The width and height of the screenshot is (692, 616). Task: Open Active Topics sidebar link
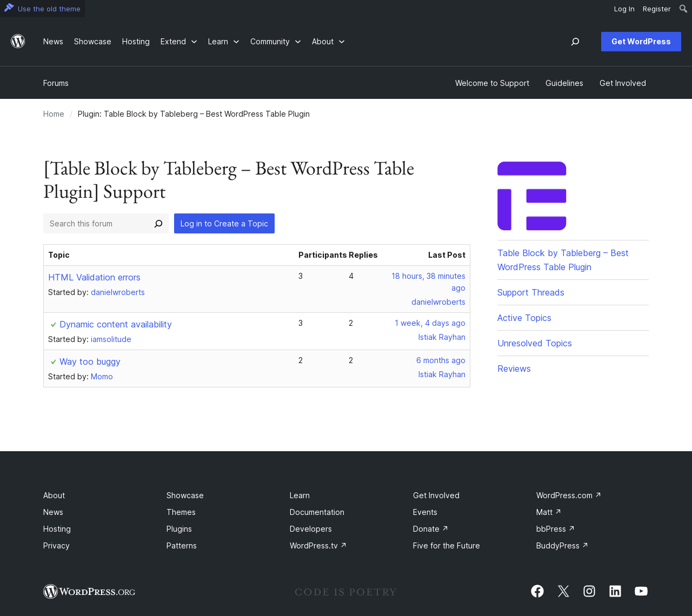pyautogui.click(x=524, y=318)
